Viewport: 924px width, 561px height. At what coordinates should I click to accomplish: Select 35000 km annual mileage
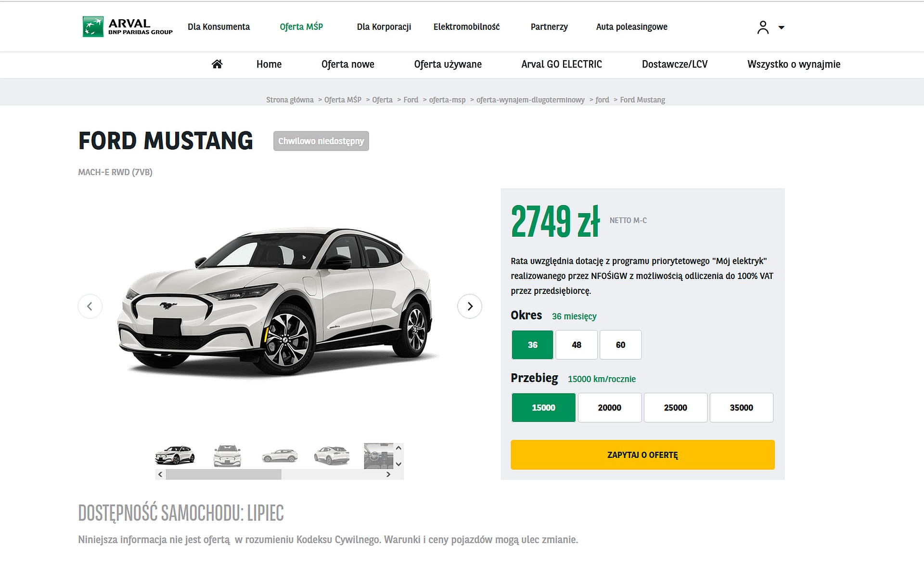coord(742,408)
